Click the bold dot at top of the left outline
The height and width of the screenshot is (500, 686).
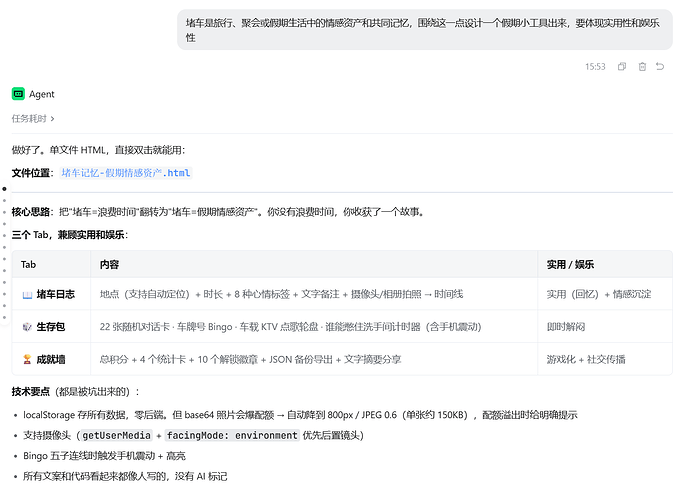(4, 189)
